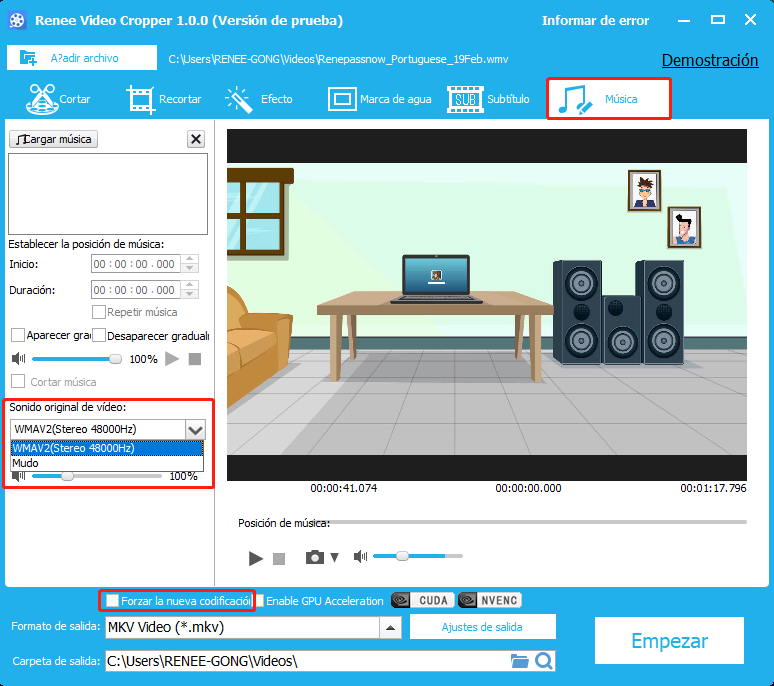Click the speaker icon beside preview volume slider
774x686 pixels.
click(361, 556)
